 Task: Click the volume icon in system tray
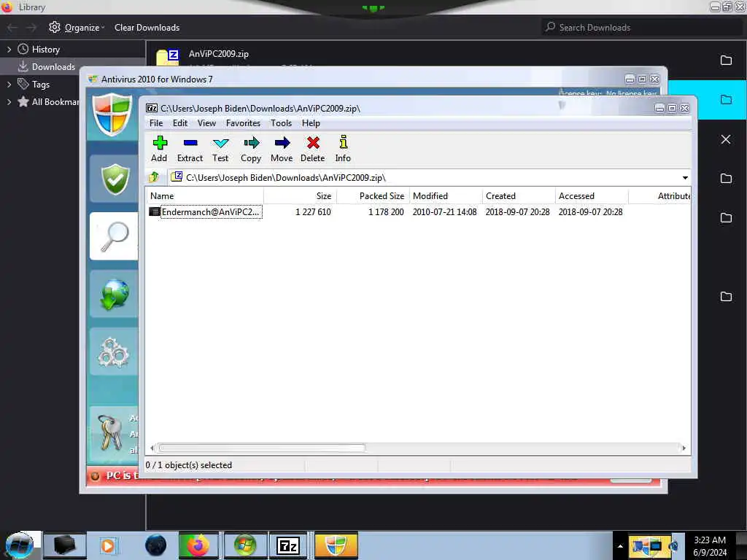click(x=673, y=546)
